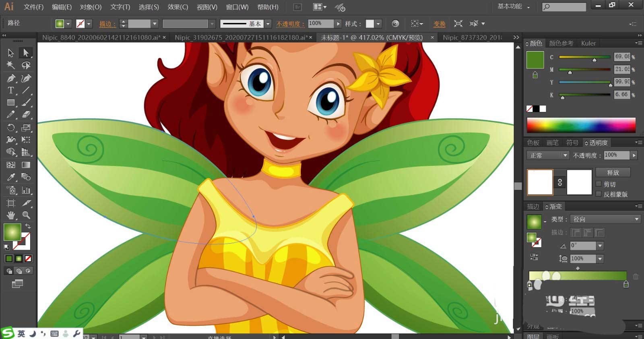
Task: Open the 效果(C) menu
Action: 178,7
